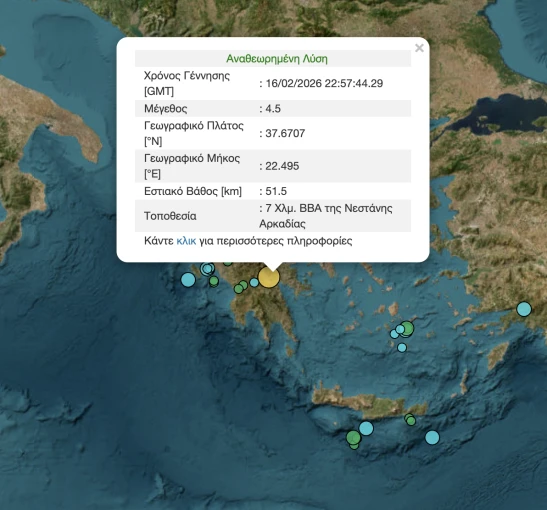Click the longitude value '22.495'
The height and width of the screenshot is (510, 547).
point(282,166)
